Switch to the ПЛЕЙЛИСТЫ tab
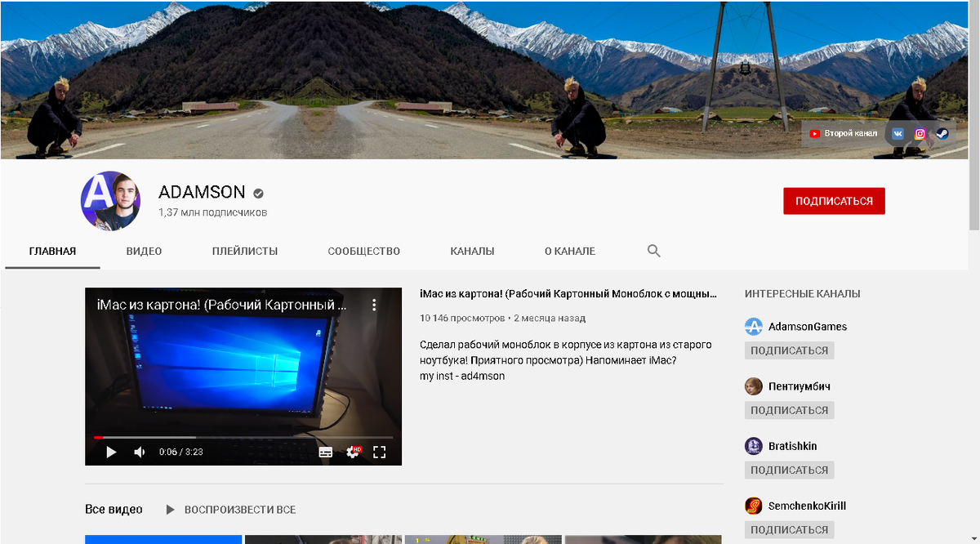Viewport: 980px width, 544px height. [x=245, y=251]
